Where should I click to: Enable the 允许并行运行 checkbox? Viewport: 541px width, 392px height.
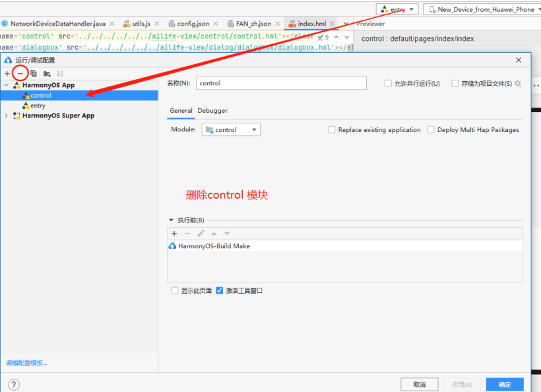388,84
